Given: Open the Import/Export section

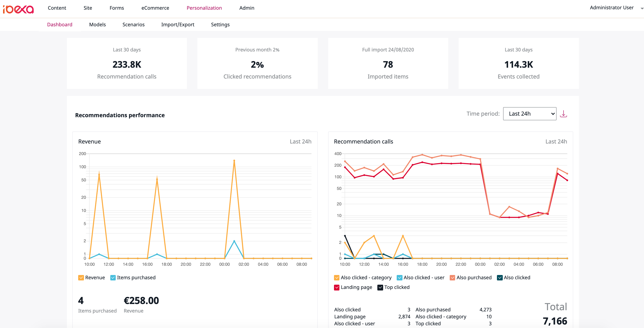Looking at the screenshot, I should pos(178,25).
